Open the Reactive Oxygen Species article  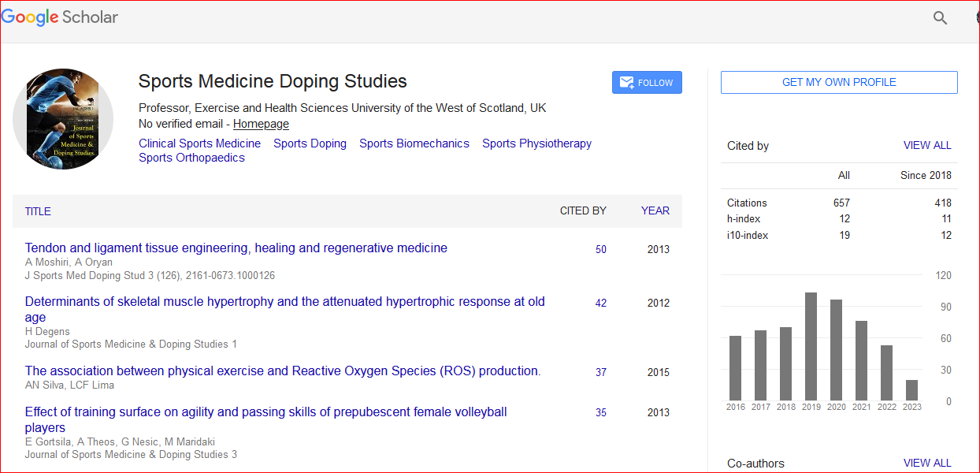point(282,371)
